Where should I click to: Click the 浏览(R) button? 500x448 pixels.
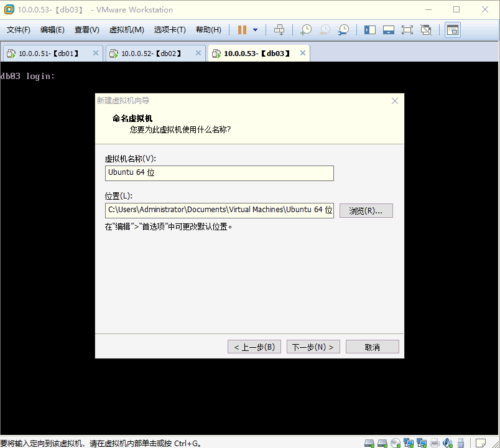(366, 210)
